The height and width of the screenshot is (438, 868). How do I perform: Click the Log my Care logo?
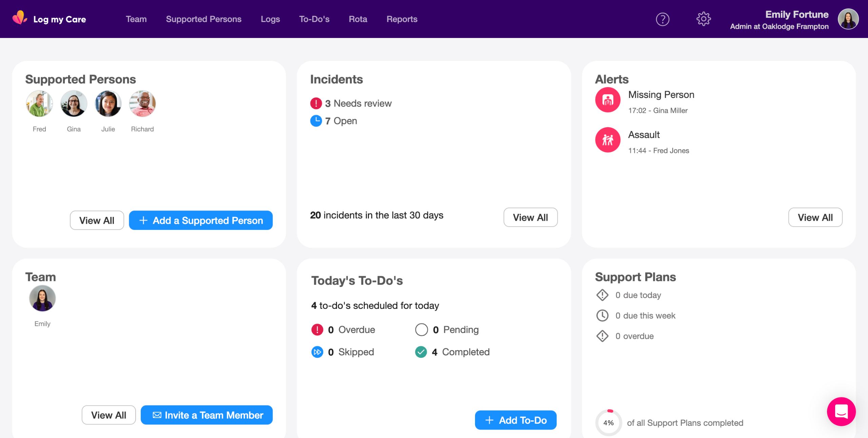click(x=49, y=19)
